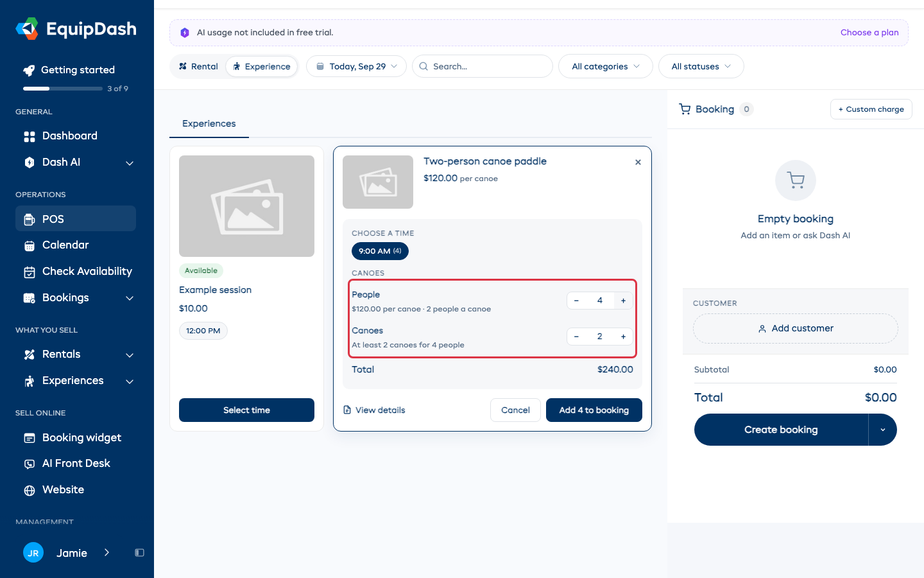Viewport: 924px width, 578px height.
Task: Click Add customer field
Action: coord(796,329)
